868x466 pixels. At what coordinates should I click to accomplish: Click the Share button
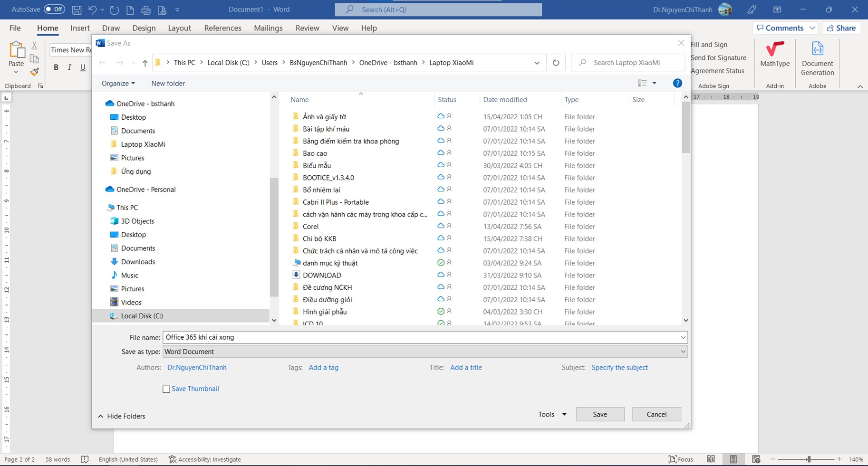pos(842,28)
